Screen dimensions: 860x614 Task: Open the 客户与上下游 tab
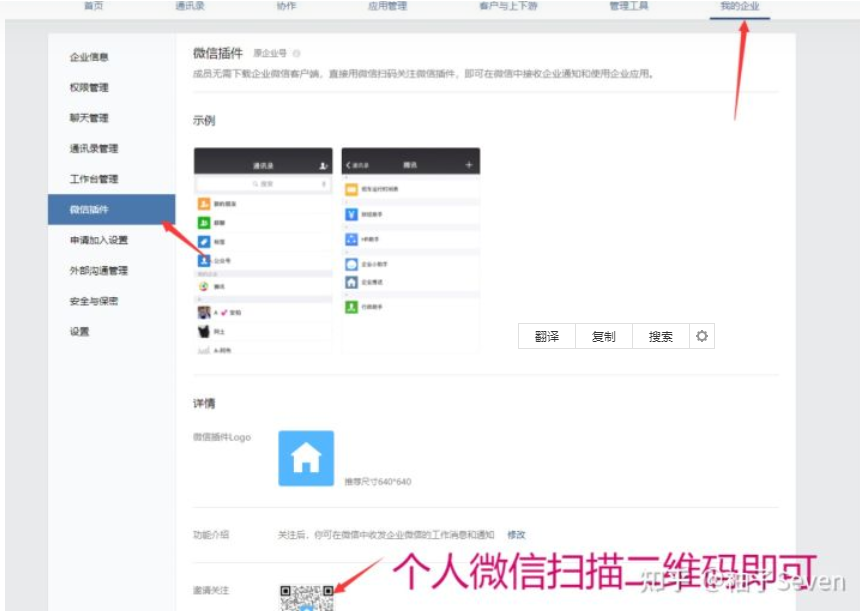(508, 6)
